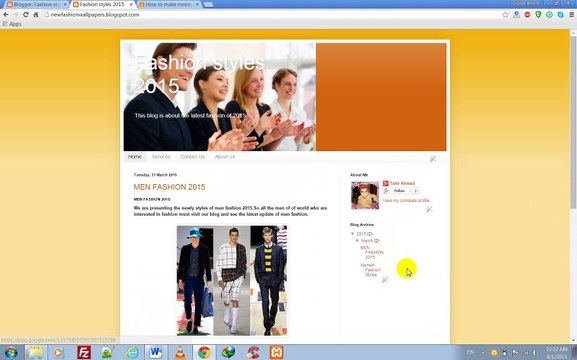
Task: Click the EN language indicator in tray
Action: (470, 352)
